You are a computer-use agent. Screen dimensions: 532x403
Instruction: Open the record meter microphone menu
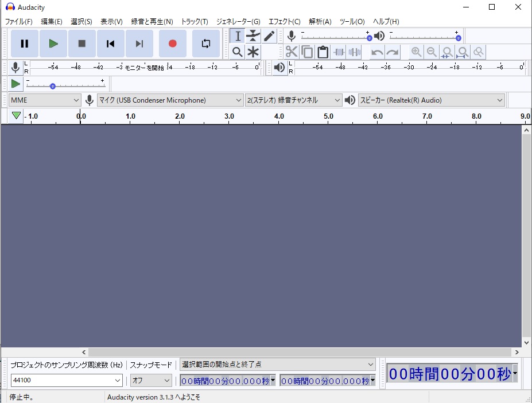pos(15,68)
